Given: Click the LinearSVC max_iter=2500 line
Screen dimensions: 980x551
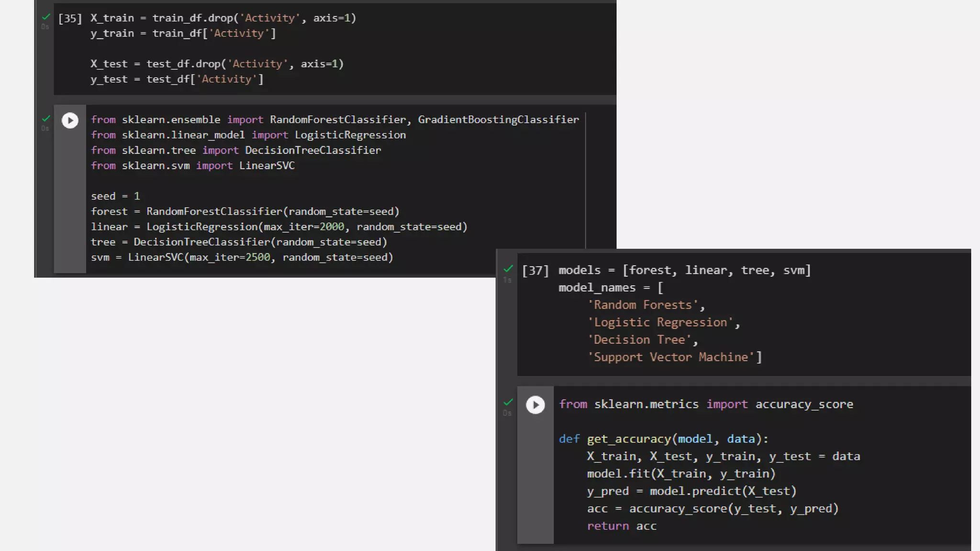Looking at the screenshot, I should tap(242, 257).
